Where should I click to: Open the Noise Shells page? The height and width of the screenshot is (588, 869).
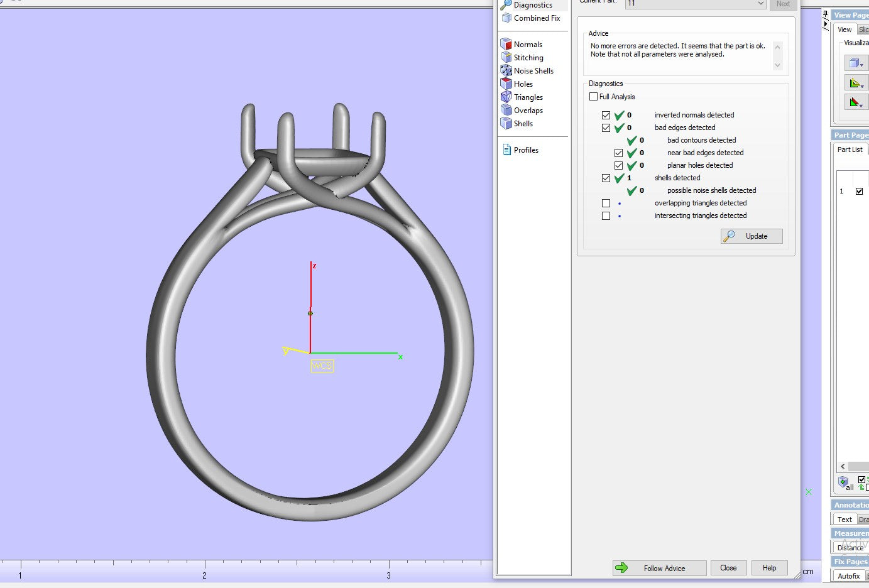[x=533, y=71]
